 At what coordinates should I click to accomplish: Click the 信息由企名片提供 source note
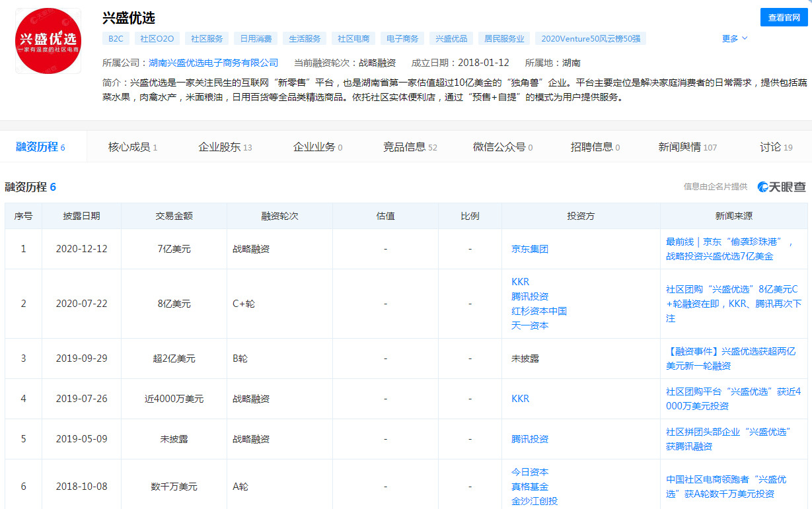click(716, 187)
